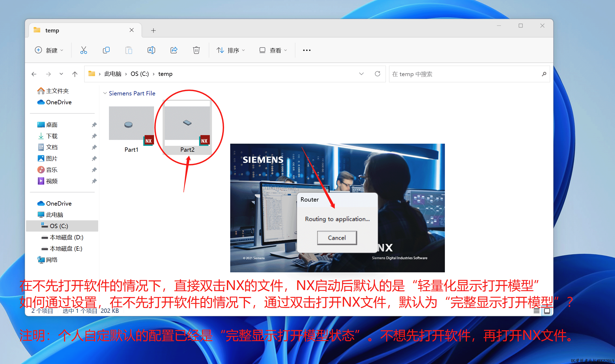Click the Paste clipboard icon

click(x=129, y=50)
